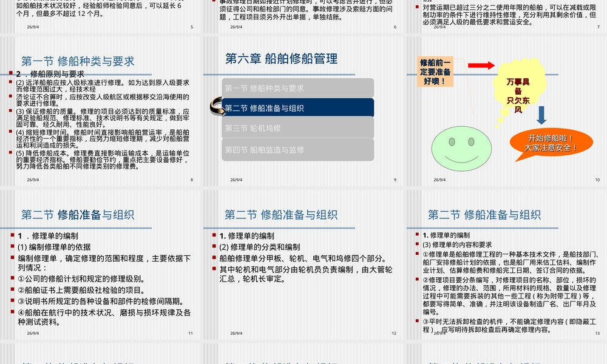Viewport: 607px width, 364px height.
Task: Click the bullet (2) 修理单的分类和编制
Action: pos(260,247)
